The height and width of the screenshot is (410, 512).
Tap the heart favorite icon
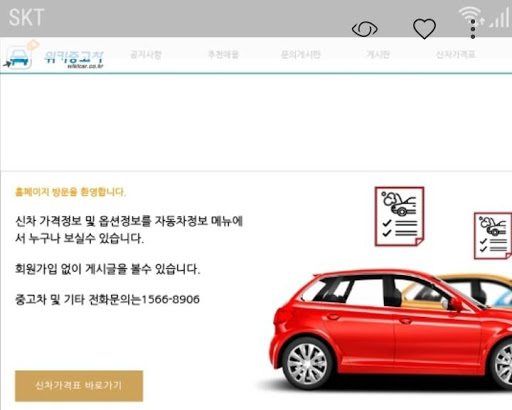pyautogui.click(x=424, y=29)
